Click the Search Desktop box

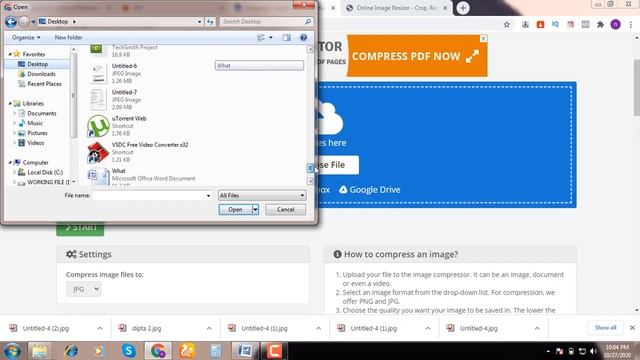(267, 22)
